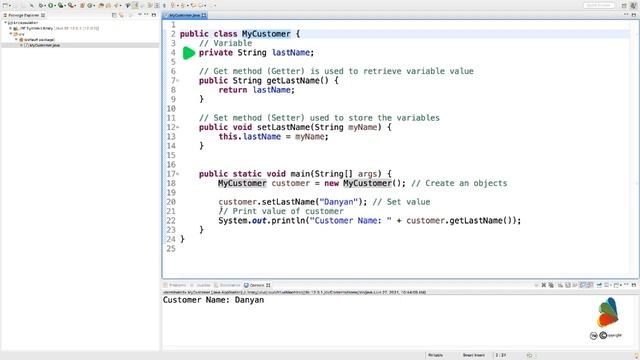Viewport: 640px width, 360px height.
Task: Toggle show console on standard error change
Action: (590, 285)
